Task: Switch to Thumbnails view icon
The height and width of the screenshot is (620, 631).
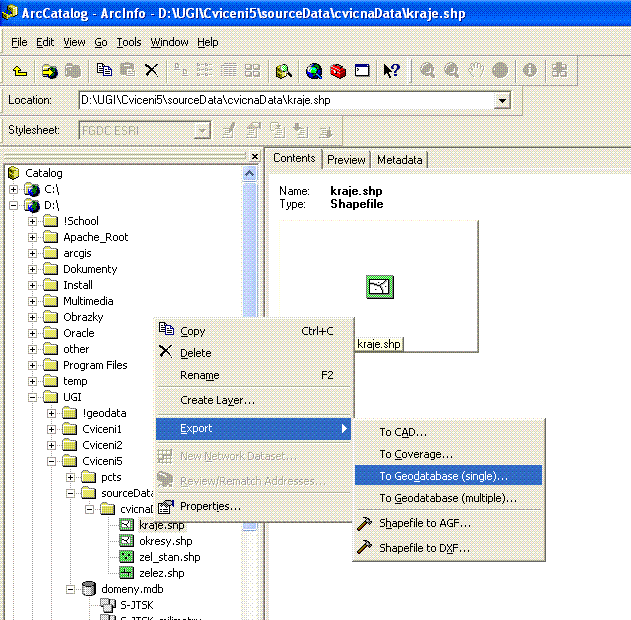Action: 252,70
